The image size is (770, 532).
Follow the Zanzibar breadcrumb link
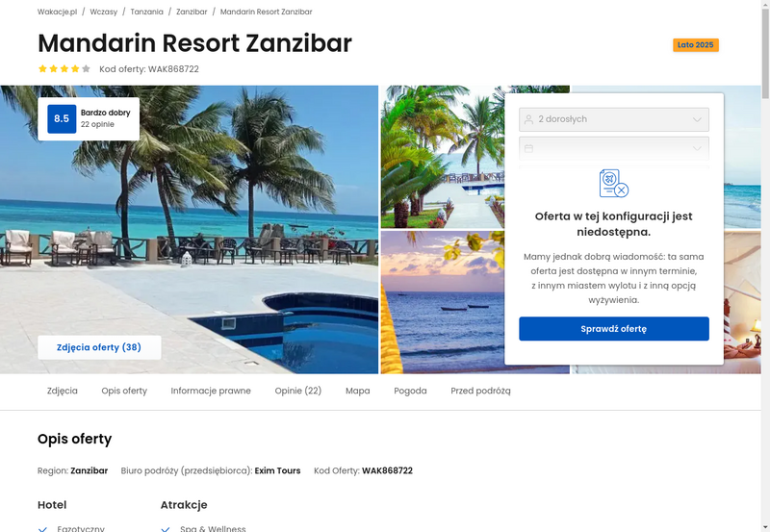pyautogui.click(x=192, y=12)
